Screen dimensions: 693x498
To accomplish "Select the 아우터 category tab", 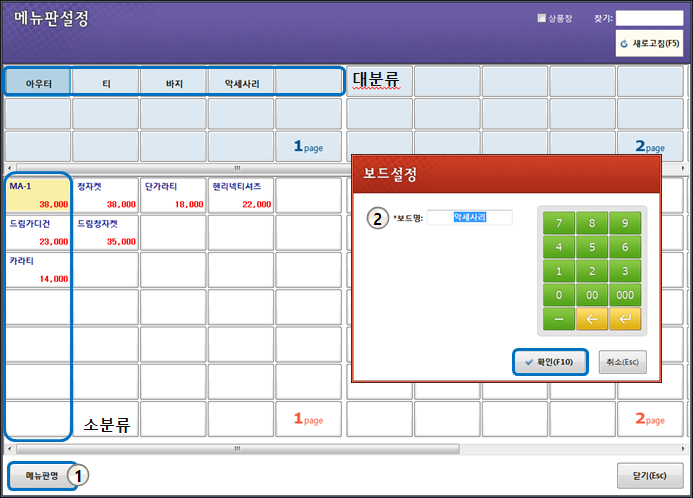I will [38, 82].
